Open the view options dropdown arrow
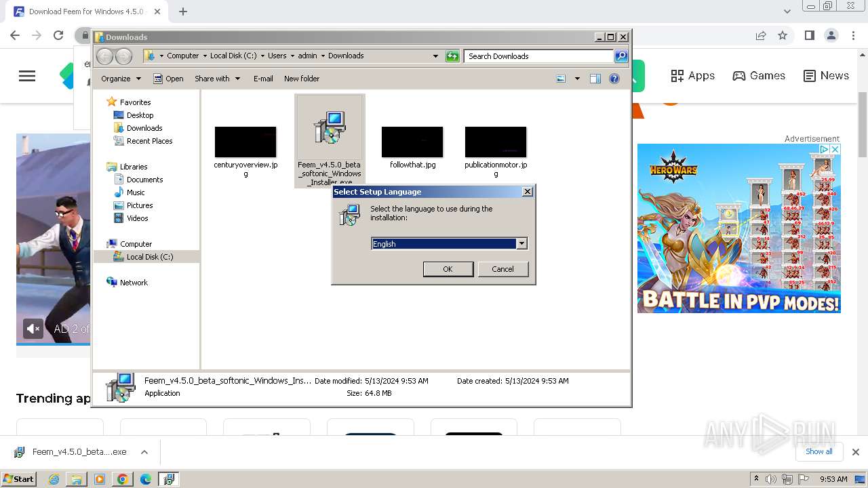This screenshot has width=868, height=488. click(x=577, y=79)
